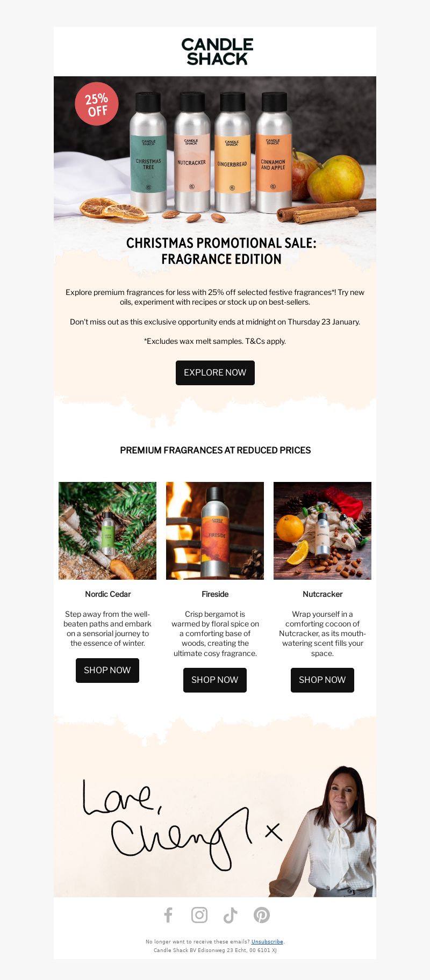Select the Fireside product title
Screen dimensions: 430x980
coord(215,594)
